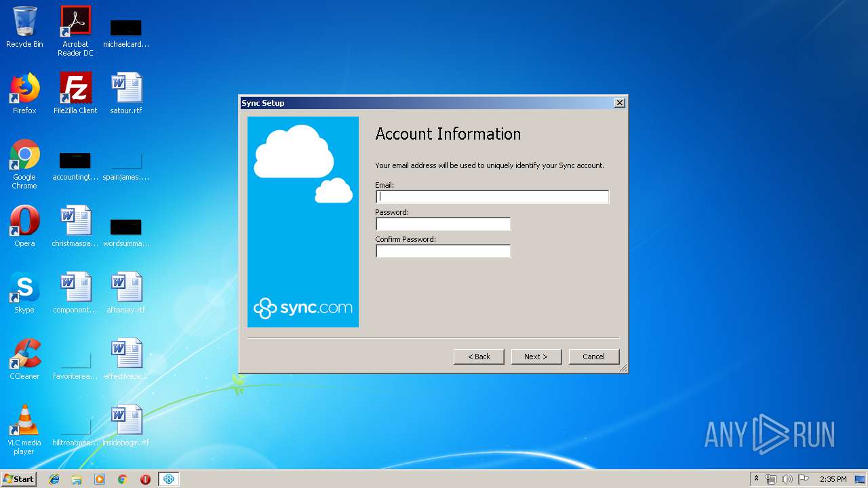Viewport: 868px width, 488px height.
Task: Open Internet Explorer in the taskbar
Action: [x=54, y=479]
